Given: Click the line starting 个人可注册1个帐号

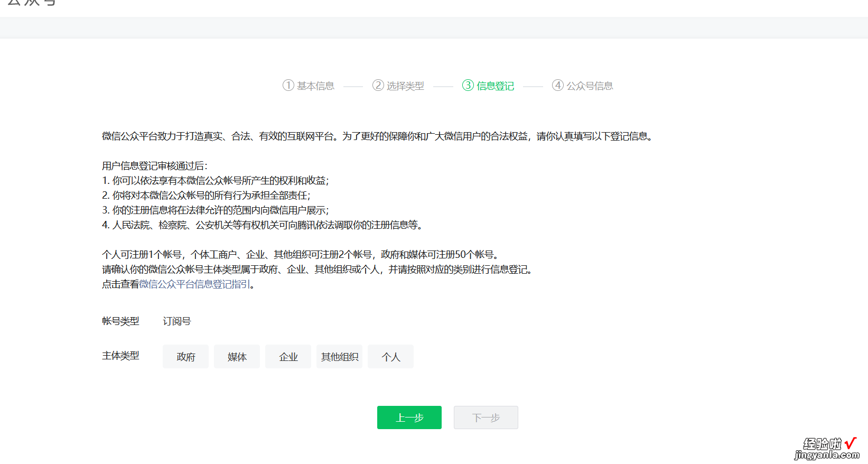Looking at the screenshot, I should pyautogui.click(x=301, y=255).
